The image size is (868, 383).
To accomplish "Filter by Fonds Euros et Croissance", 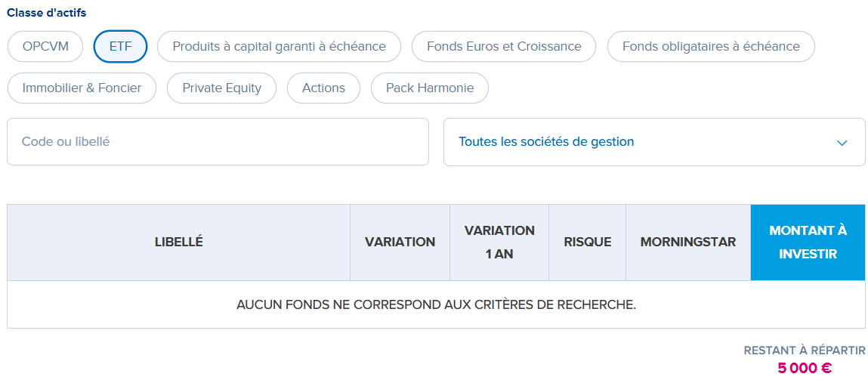I will point(504,47).
